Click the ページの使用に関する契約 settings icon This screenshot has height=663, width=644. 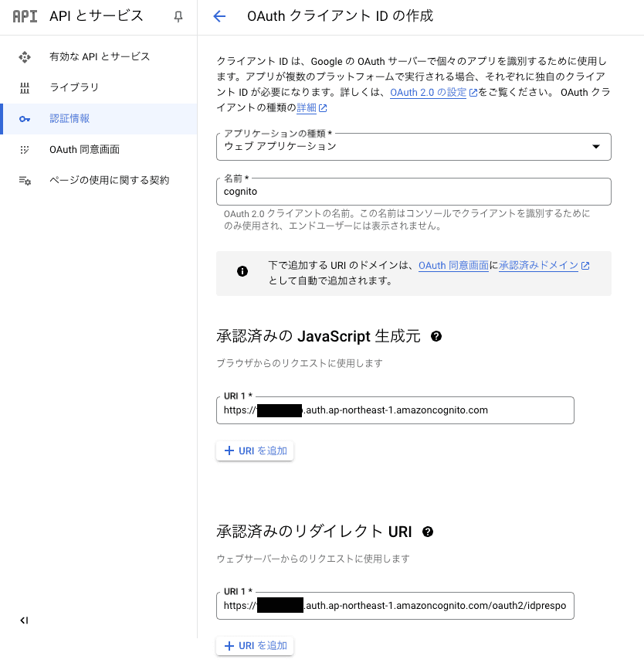click(x=25, y=181)
